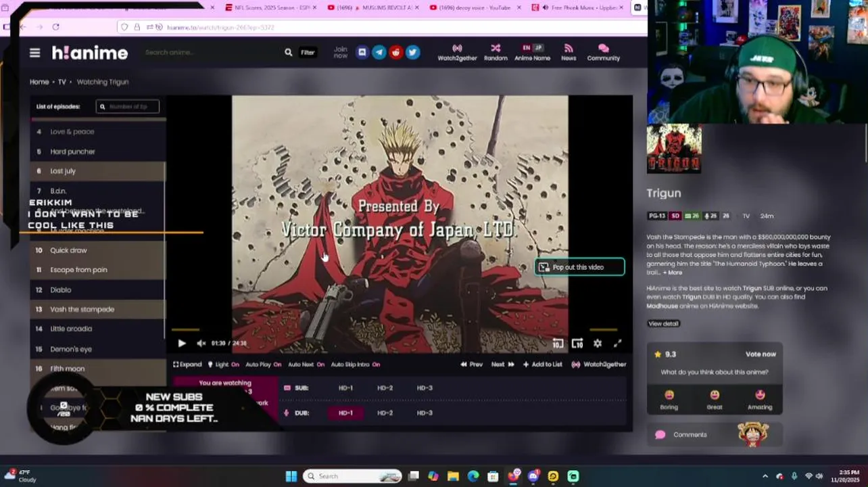Click the magnifier icon in the anime search bar
Viewport: 868px width, 487px height.
[289, 52]
